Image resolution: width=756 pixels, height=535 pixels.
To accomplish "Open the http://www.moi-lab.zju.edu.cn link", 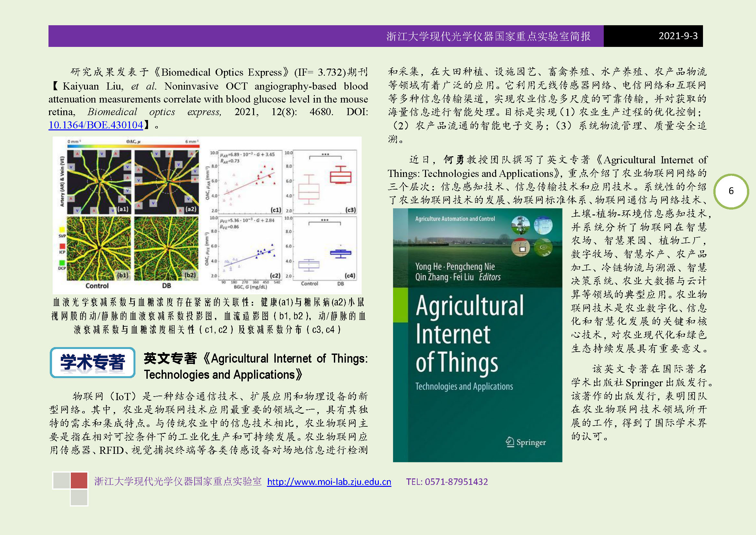I will click(329, 482).
